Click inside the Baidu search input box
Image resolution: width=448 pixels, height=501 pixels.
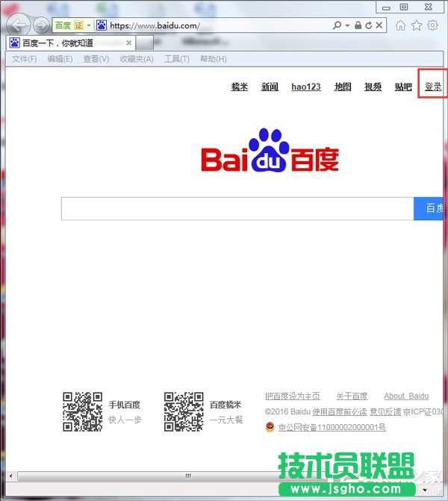[x=237, y=209]
